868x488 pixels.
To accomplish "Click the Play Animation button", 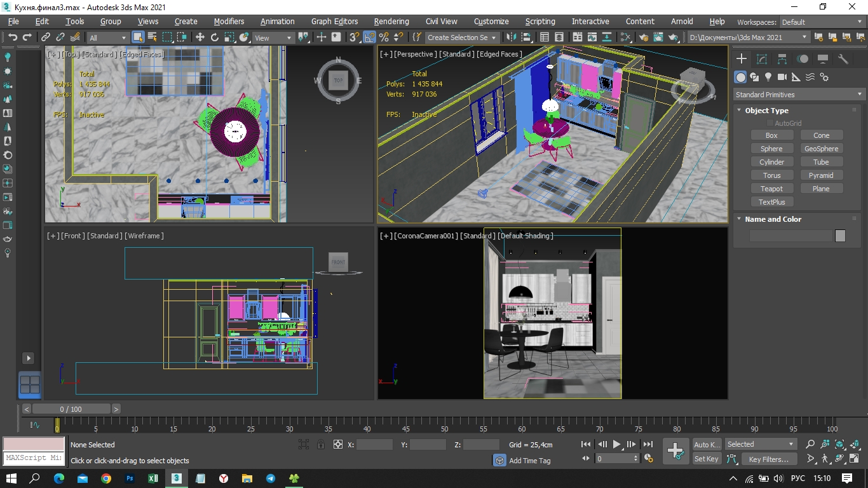I will tap(616, 445).
